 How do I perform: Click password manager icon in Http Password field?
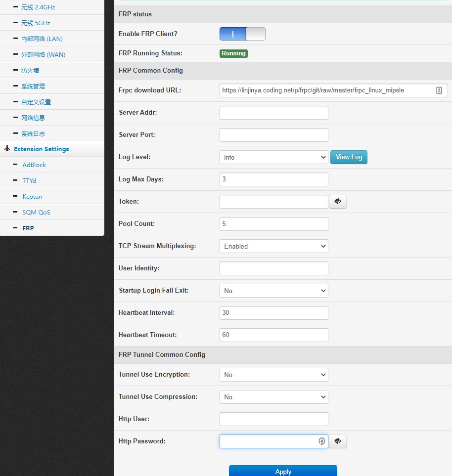point(321,441)
